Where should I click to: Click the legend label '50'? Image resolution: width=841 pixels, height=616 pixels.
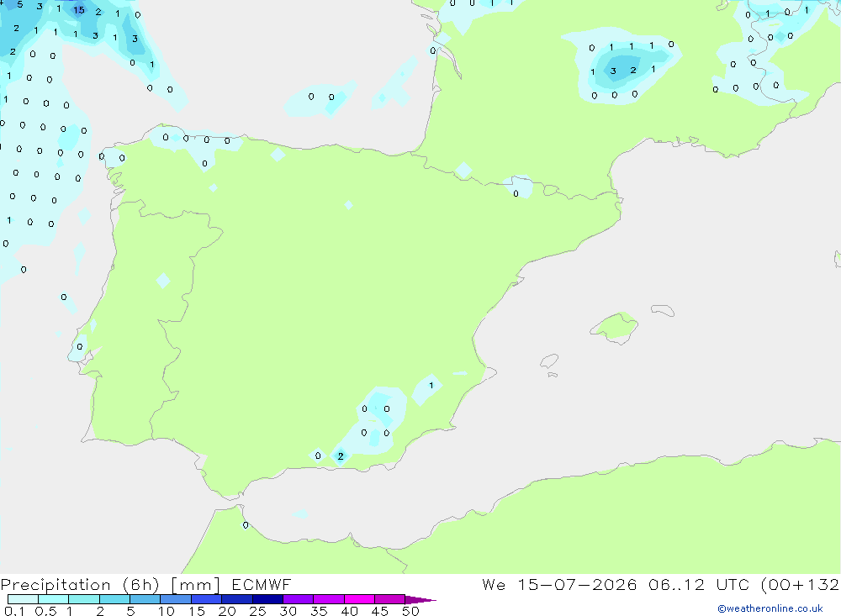click(410, 611)
